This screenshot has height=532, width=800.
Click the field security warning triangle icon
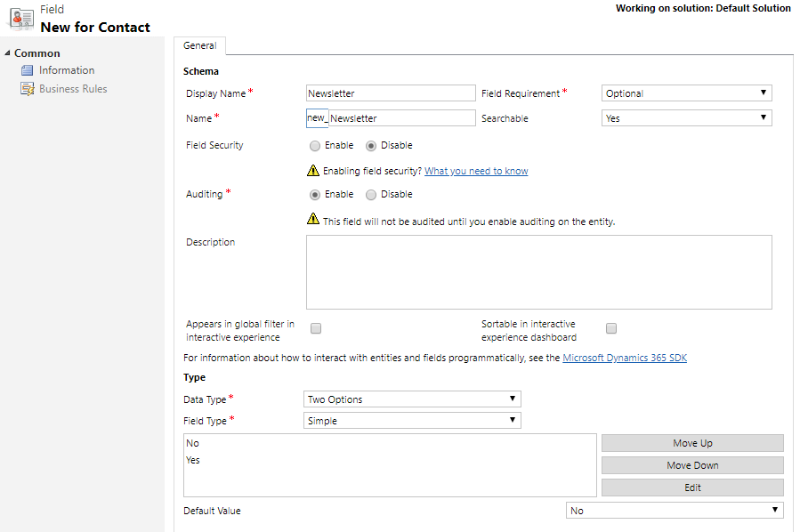pos(312,170)
